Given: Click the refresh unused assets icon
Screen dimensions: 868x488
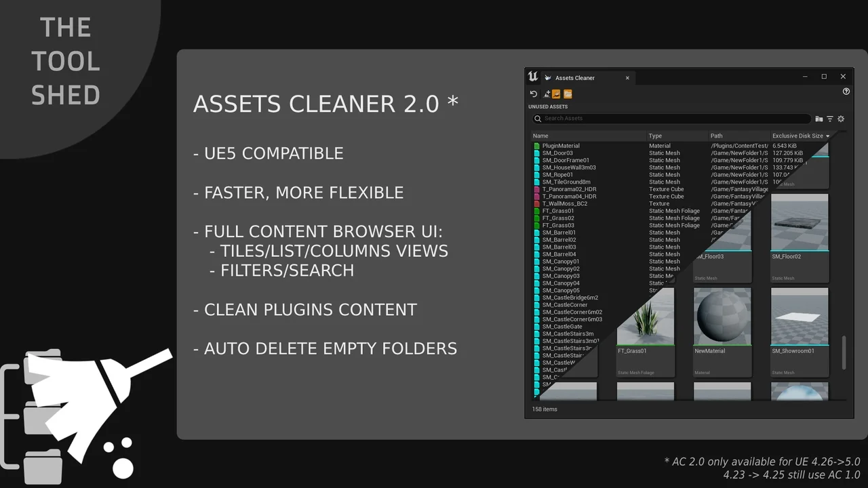Looking at the screenshot, I should (534, 94).
